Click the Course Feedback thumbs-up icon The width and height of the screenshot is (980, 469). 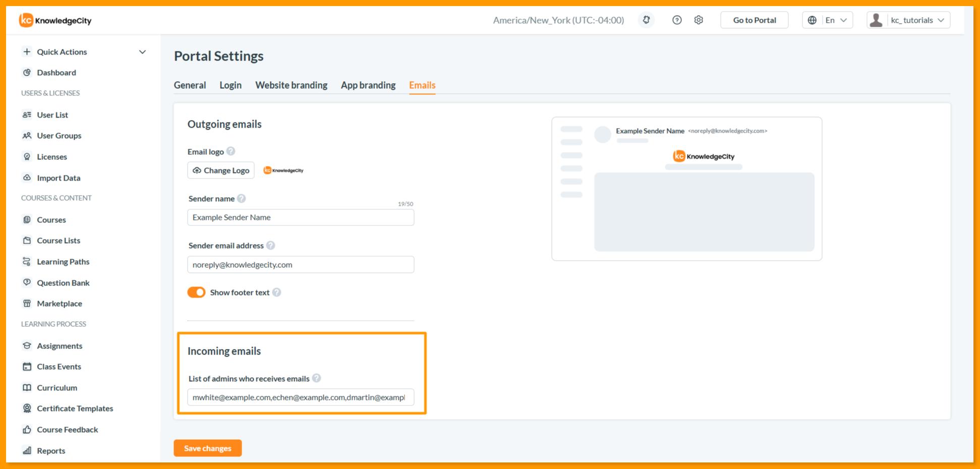pyautogui.click(x=27, y=430)
